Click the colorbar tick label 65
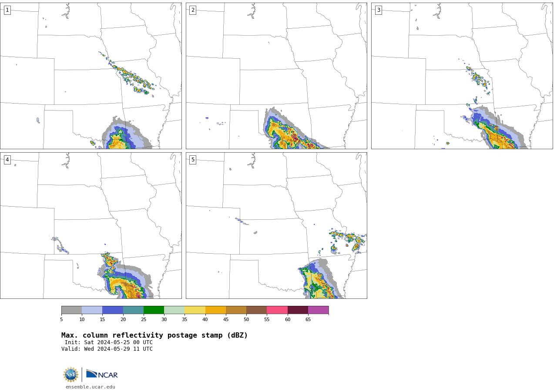The height and width of the screenshot is (392, 557). (308, 320)
